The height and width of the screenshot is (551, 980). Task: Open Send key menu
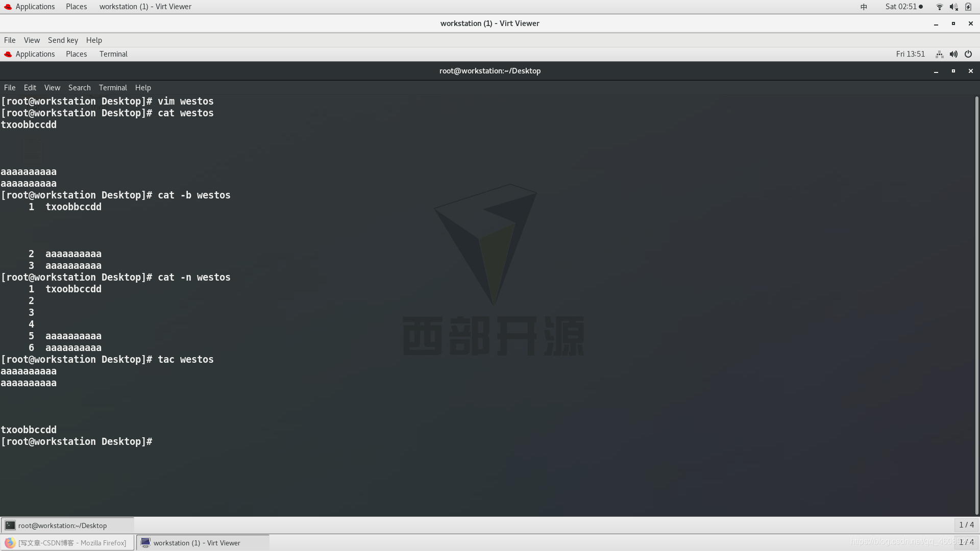(63, 40)
